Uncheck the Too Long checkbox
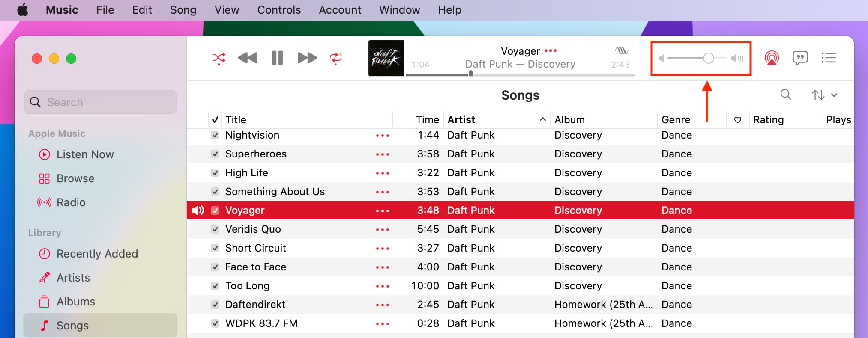Image resolution: width=868 pixels, height=338 pixels. point(215,286)
